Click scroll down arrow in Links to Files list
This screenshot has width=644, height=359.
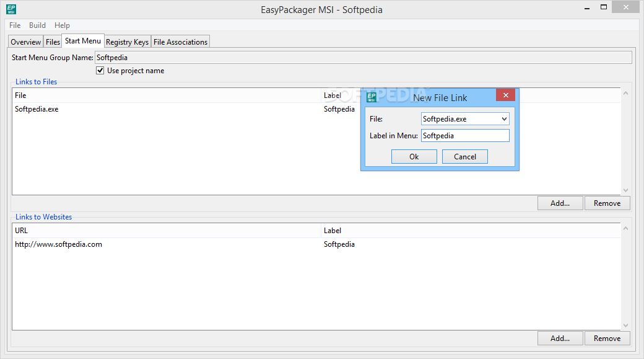(x=625, y=190)
